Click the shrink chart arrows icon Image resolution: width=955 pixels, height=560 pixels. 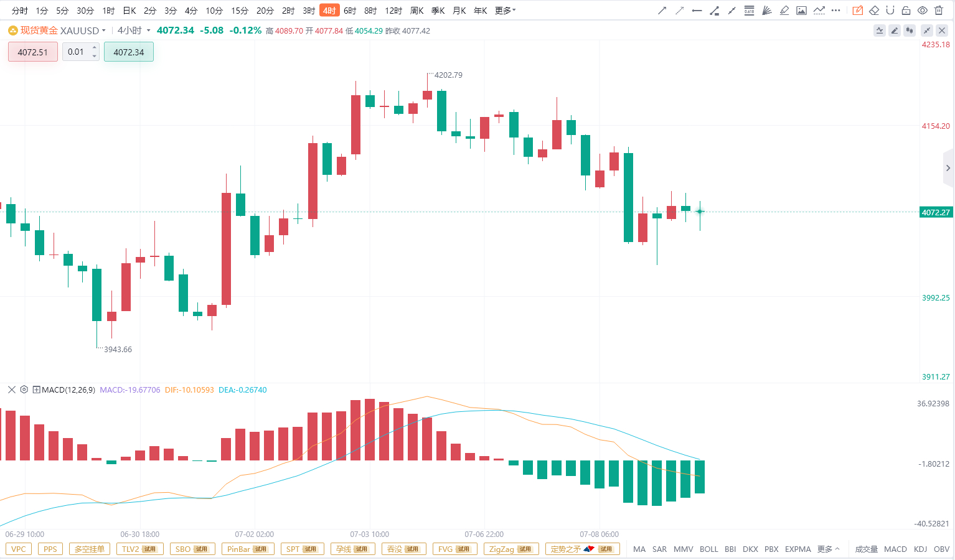[x=927, y=30]
